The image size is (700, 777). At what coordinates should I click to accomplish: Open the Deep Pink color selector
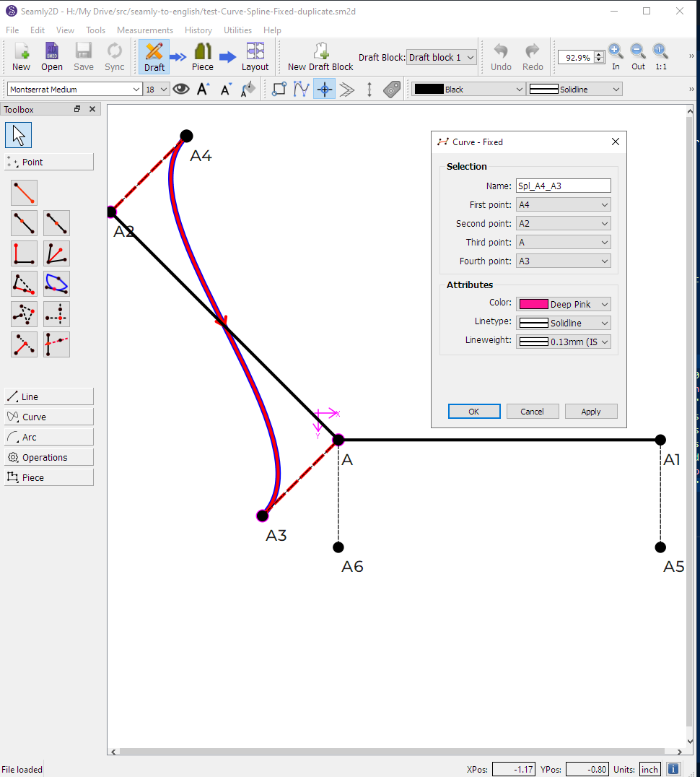point(564,304)
